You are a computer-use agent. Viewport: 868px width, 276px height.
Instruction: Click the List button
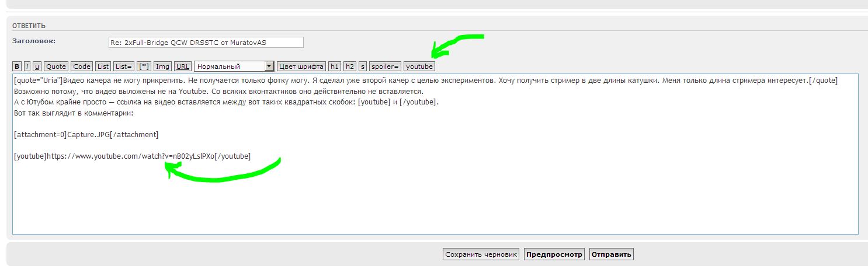pos(103,67)
